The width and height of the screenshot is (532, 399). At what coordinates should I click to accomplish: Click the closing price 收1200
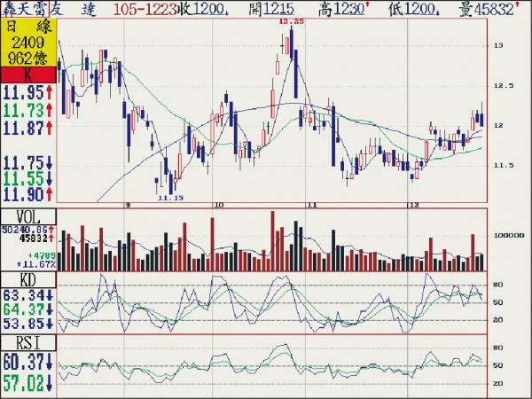tap(203, 9)
